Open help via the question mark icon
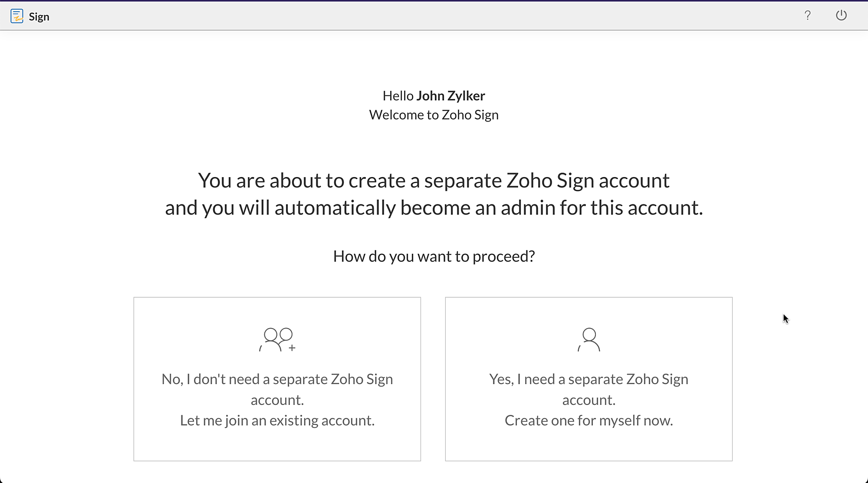The height and width of the screenshot is (483, 868). (x=807, y=16)
